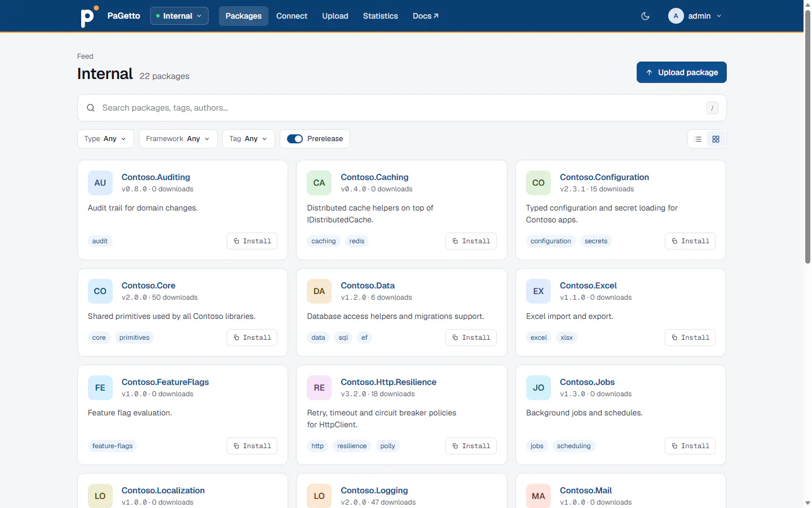
Task: Click the Contoso.Http.Resilience RE package icon
Action: click(x=319, y=388)
